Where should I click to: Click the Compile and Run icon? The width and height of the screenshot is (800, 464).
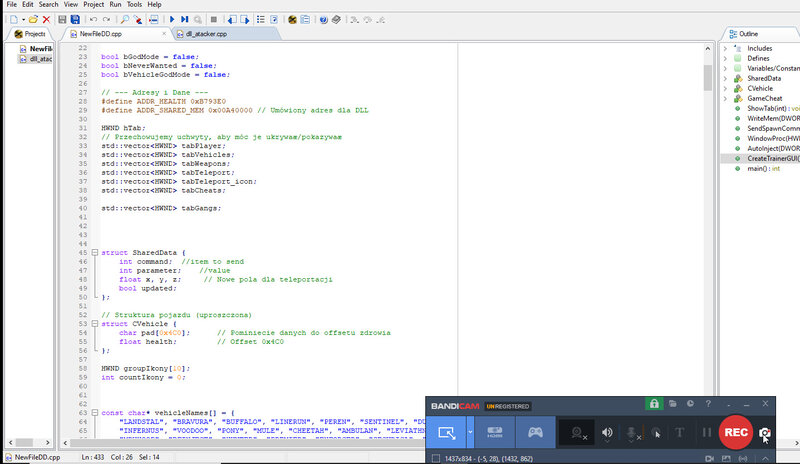185,19
